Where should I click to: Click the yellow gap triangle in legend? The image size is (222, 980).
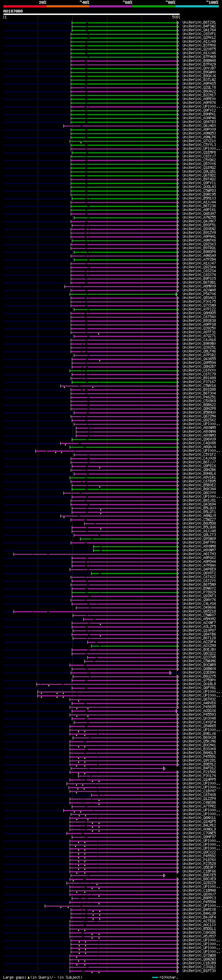pyautogui.click(x=28, y=977)
